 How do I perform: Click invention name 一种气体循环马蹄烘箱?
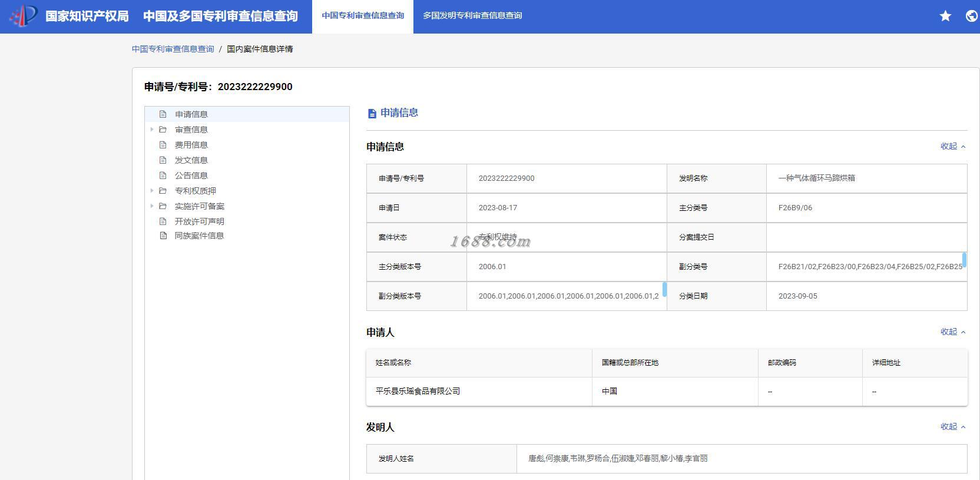tap(817, 178)
